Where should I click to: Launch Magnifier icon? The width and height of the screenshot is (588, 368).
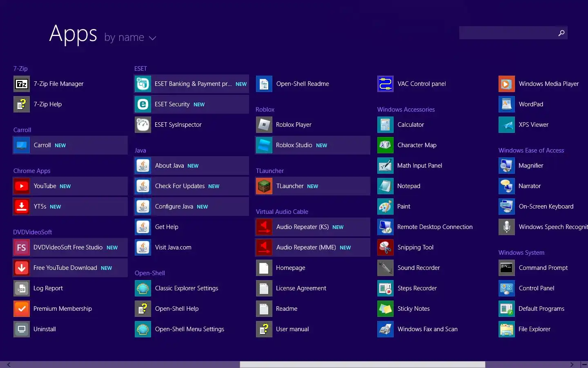click(507, 166)
